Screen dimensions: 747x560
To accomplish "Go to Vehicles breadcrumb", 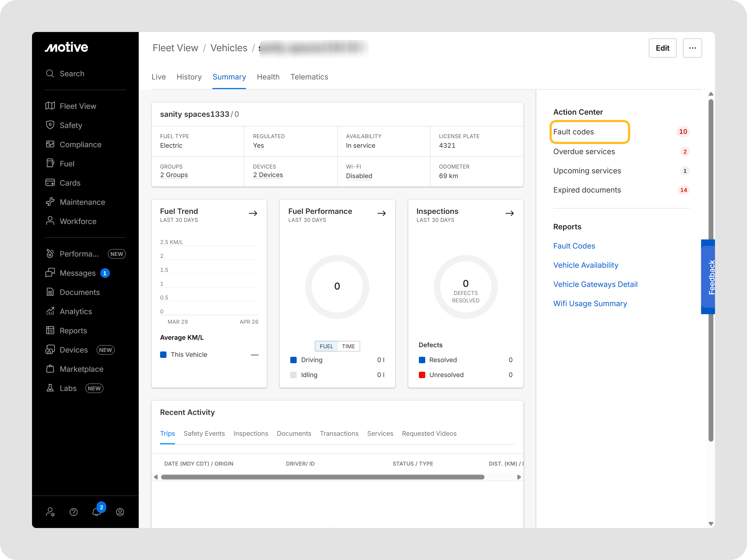I will coord(229,48).
